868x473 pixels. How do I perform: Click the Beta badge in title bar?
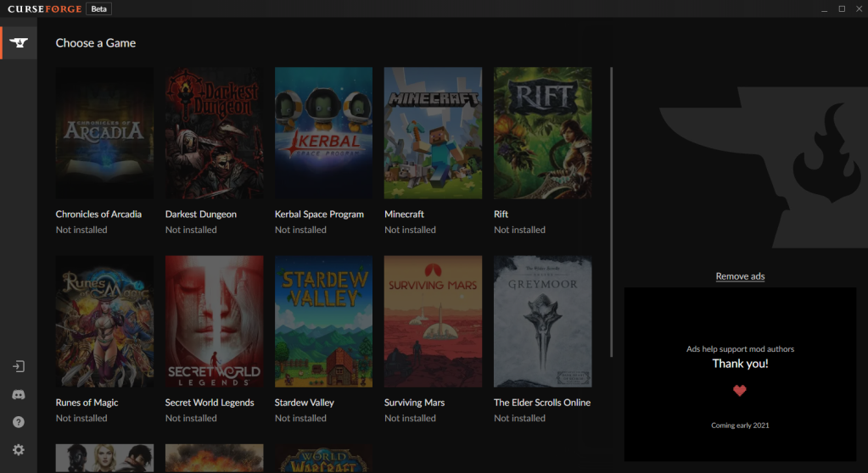tap(99, 8)
